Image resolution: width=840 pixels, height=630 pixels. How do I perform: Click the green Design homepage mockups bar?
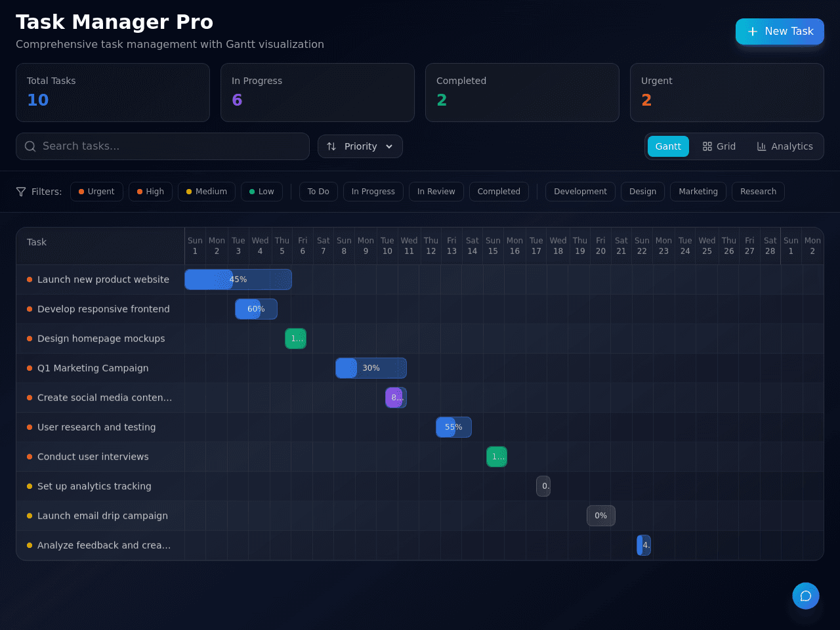tap(295, 339)
